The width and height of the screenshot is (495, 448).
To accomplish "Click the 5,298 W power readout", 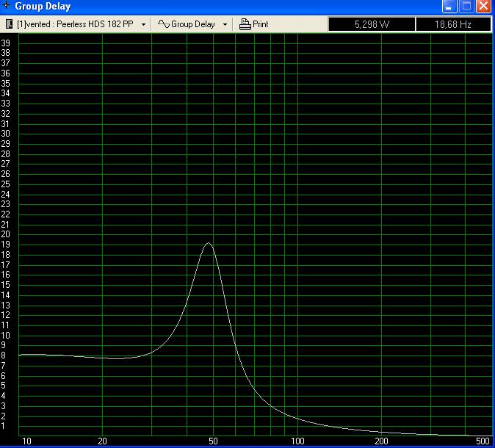I will pos(371,24).
